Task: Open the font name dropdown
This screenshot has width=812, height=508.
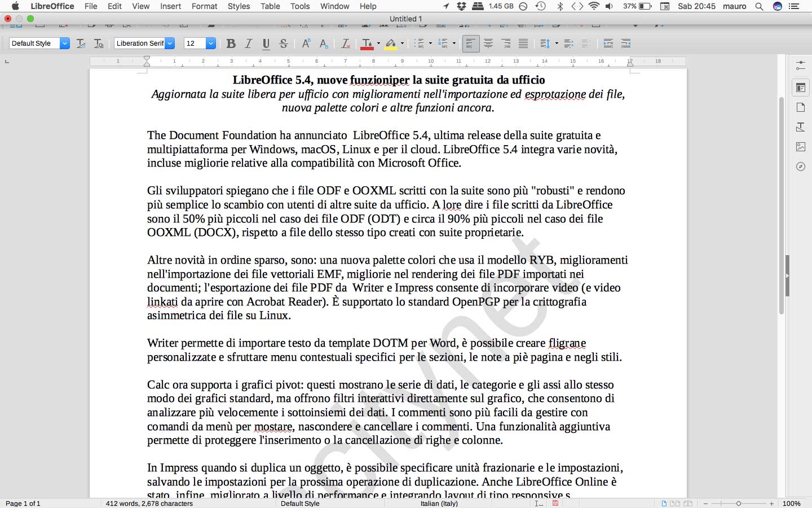Action: click(x=170, y=43)
